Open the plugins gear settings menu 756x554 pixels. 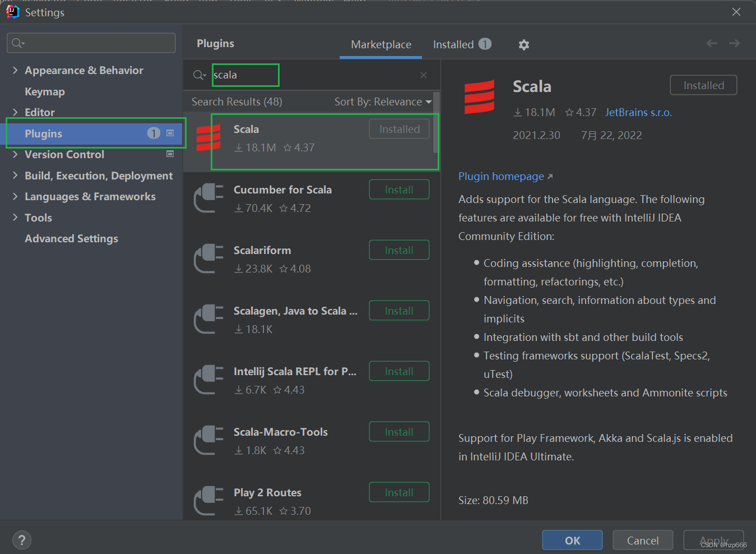[524, 44]
